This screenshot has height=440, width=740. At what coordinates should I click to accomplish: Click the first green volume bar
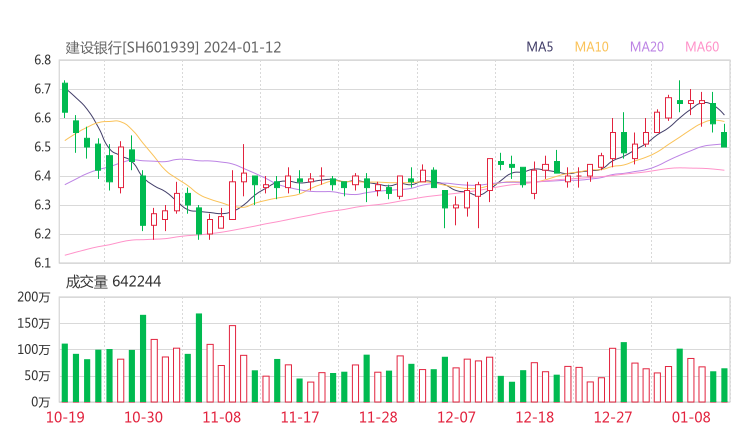coord(65,373)
